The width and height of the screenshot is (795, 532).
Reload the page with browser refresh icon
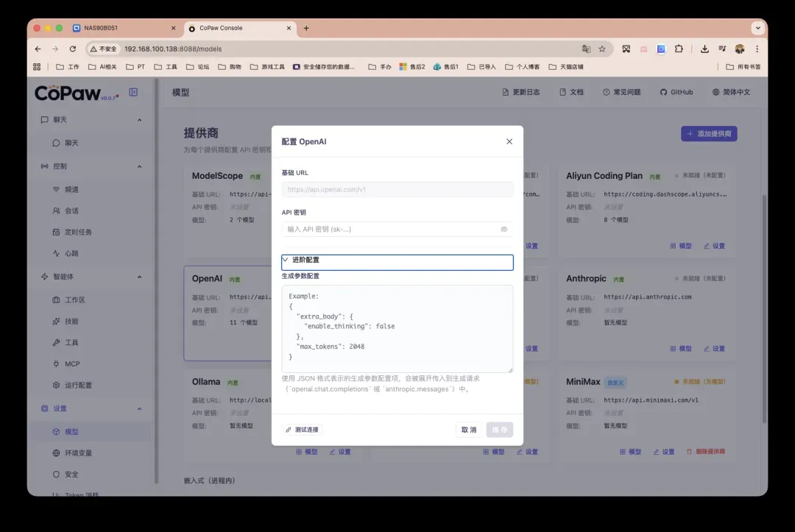pyautogui.click(x=73, y=49)
